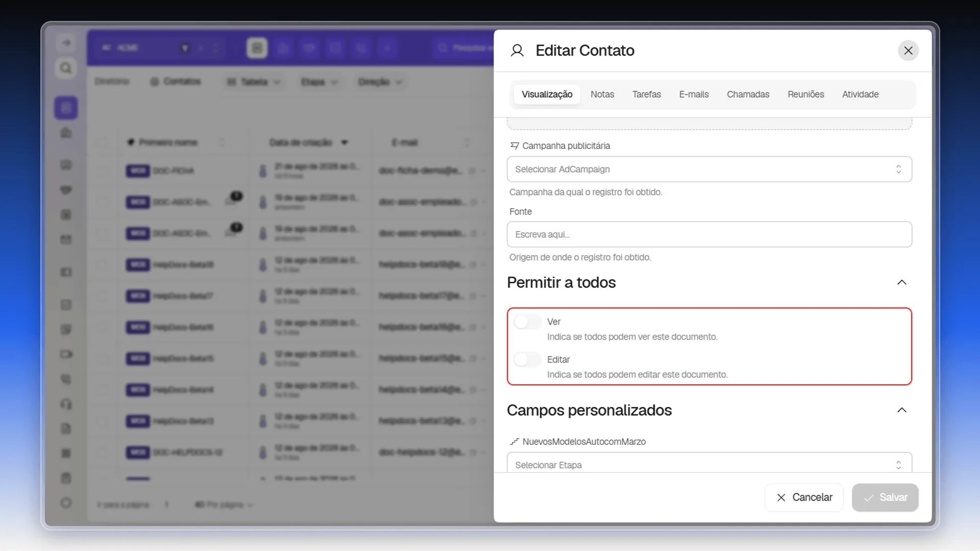Open the Chamadas tab
980x551 pixels.
tap(748, 94)
